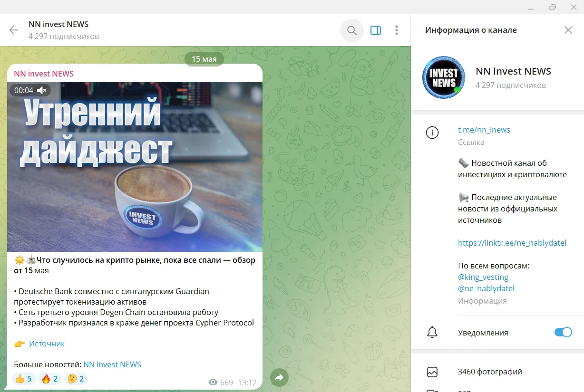Viewport: 584px width, 392px height.
Task: React with the thumbs up reaction
Action: click(24, 379)
